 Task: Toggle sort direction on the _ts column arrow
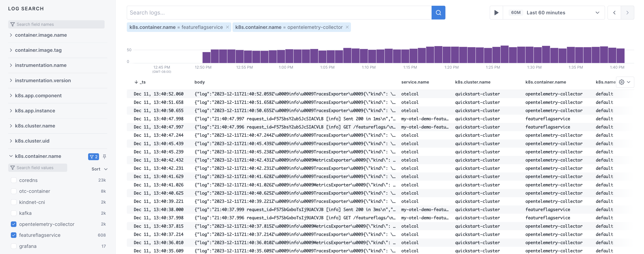point(136,82)
